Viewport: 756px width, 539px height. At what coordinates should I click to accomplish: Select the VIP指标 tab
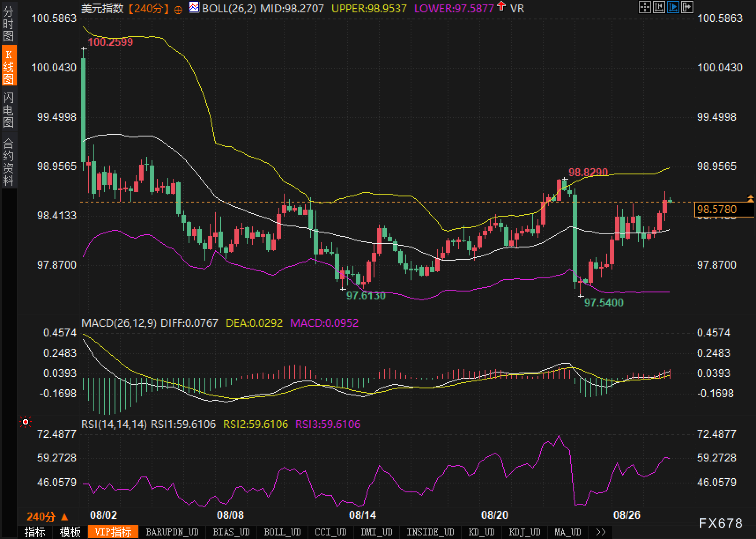pyautogui.click(x=113, y=532)
